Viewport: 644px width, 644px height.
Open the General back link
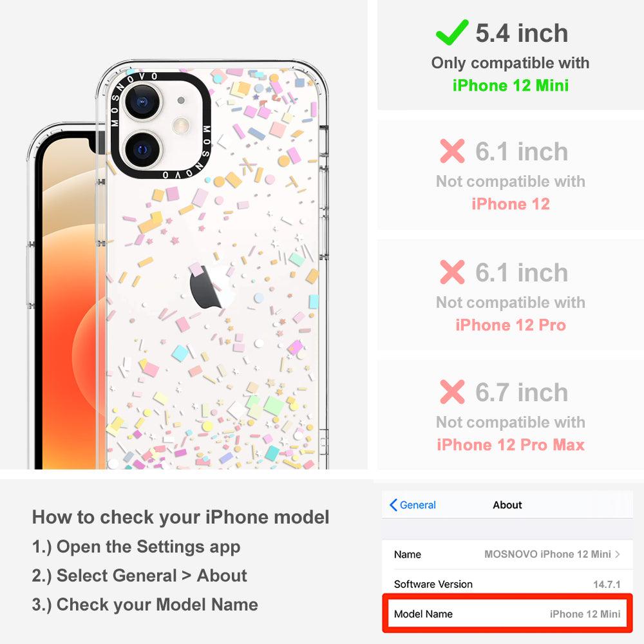[412, 505]
